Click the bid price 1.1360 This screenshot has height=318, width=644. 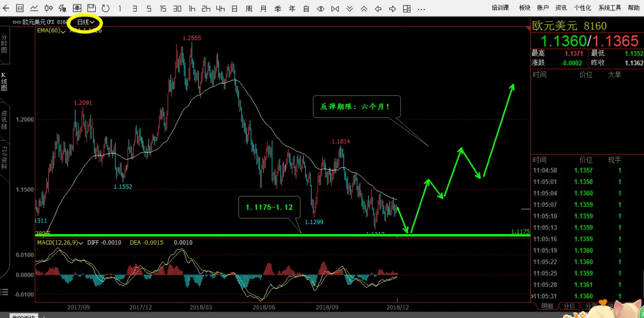coord(563,41)
